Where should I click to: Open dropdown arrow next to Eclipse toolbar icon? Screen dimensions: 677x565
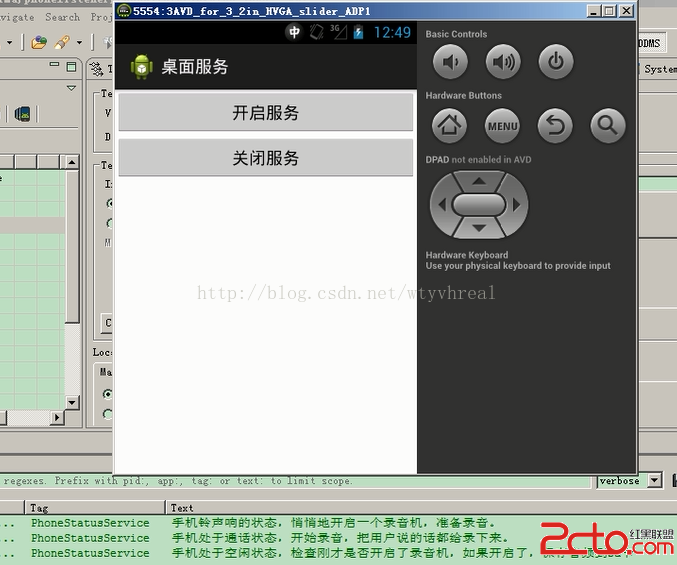79,43
